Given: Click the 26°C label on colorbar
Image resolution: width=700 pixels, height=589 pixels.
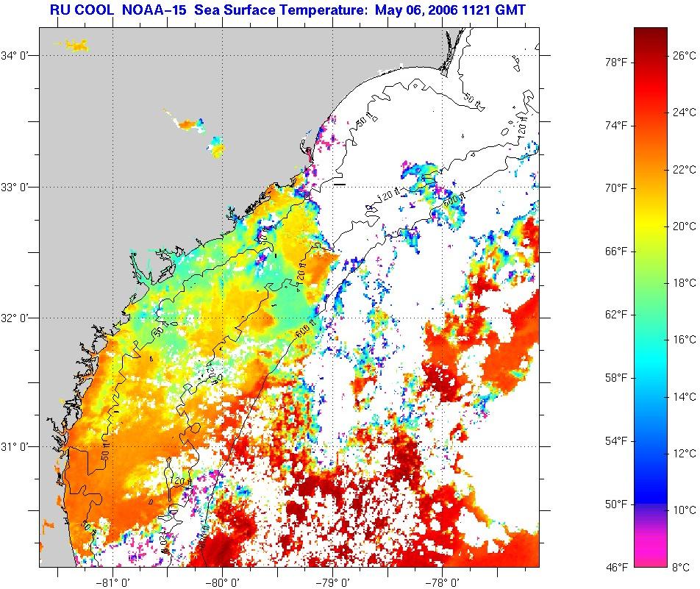Looking at the screenshot, I should (x=683, y=55).
